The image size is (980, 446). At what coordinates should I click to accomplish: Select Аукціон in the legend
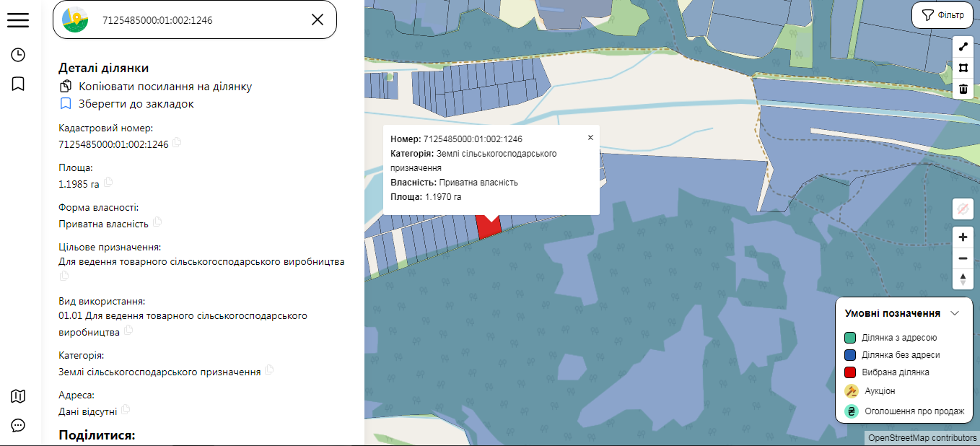coord(878,390)
